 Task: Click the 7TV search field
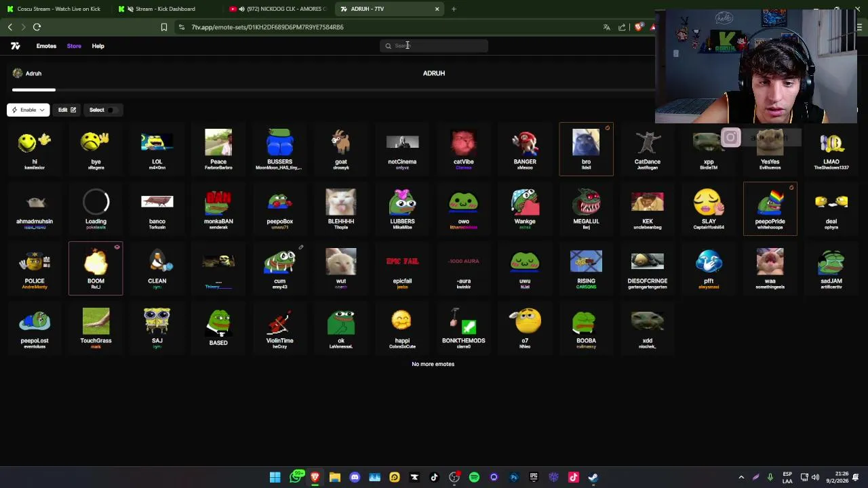click(x=434, y=45)
